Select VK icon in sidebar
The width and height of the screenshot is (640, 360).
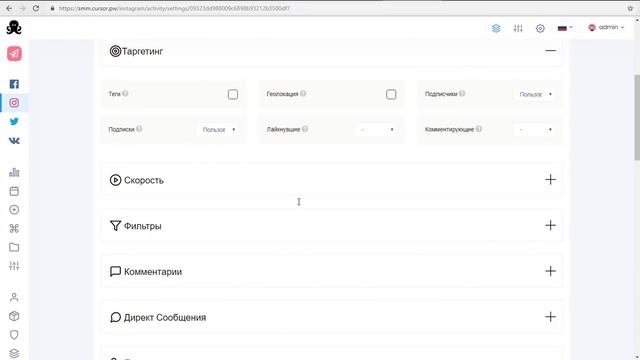tap(14, 140)
